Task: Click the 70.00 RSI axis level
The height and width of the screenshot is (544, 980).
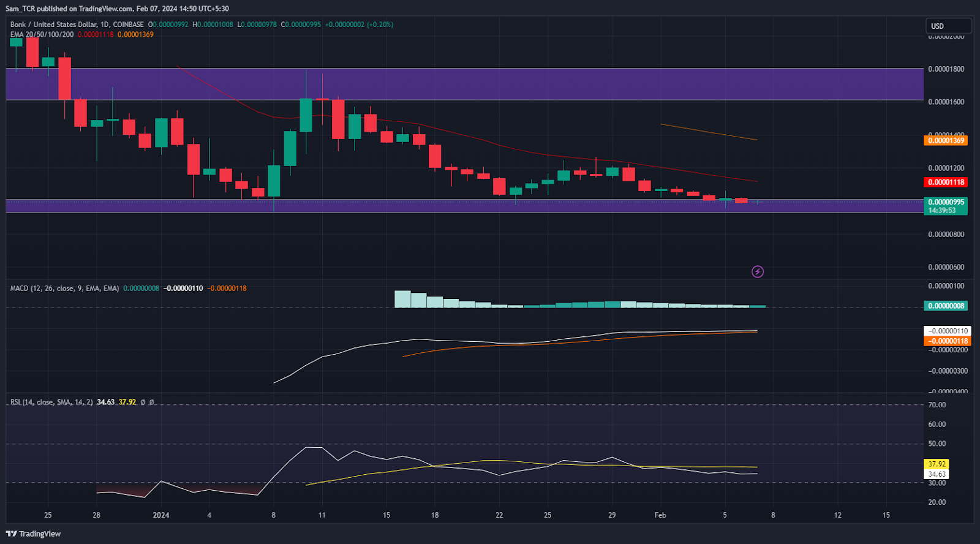Action: coord(937,405)
